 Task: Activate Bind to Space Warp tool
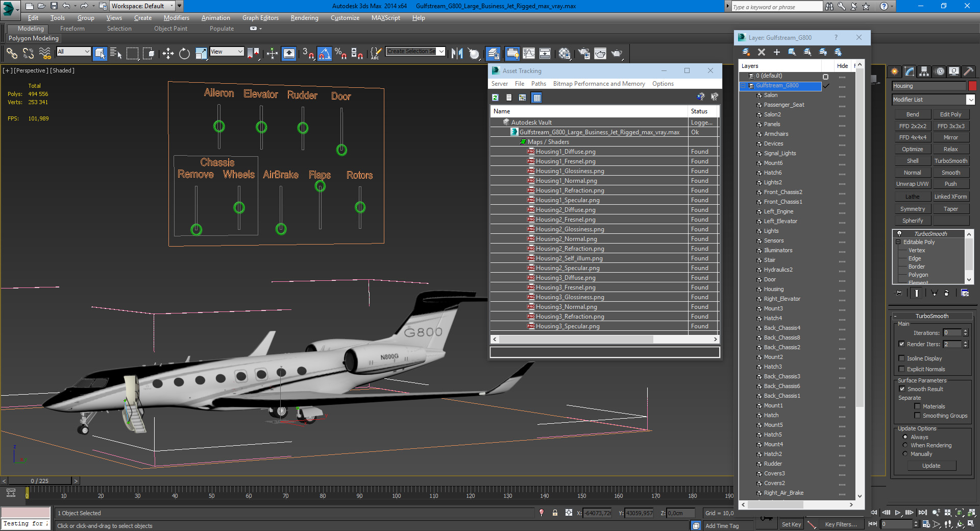tap(45, 53)
